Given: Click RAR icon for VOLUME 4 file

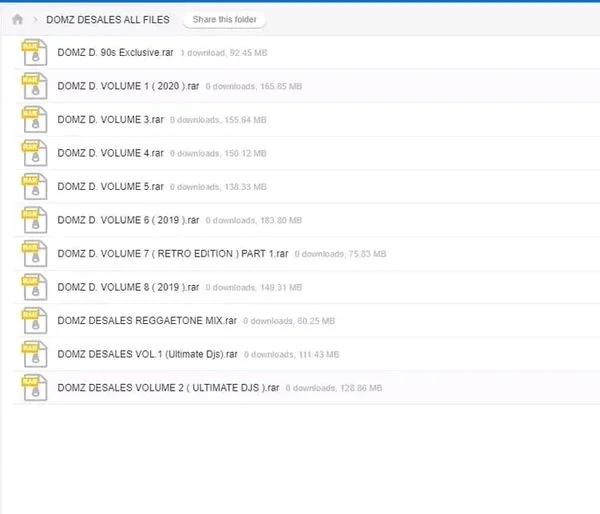Looking at the screenshot, I should 34,153.
